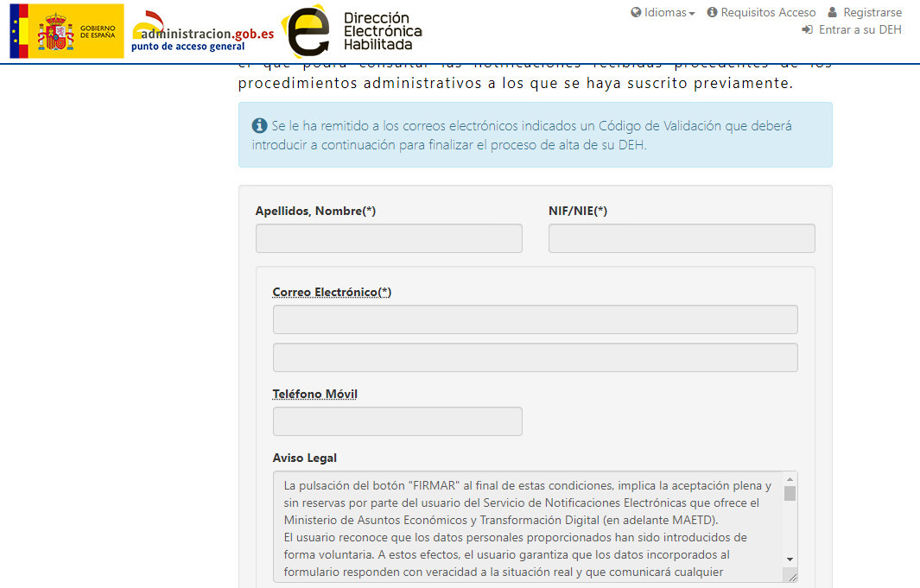
Task: Open the Entrar a su DEH link
Action: (860, 29)
